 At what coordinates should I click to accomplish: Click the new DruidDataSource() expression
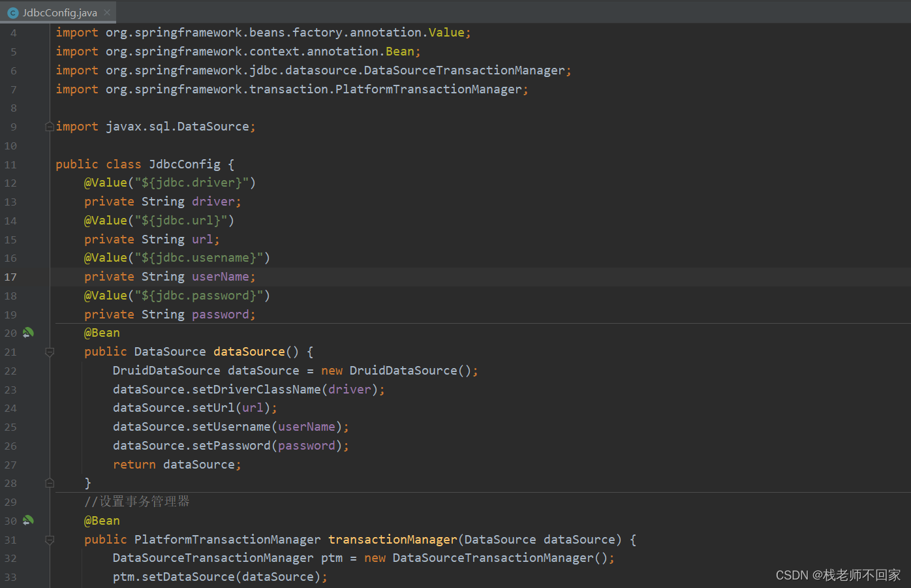point(396,371)
